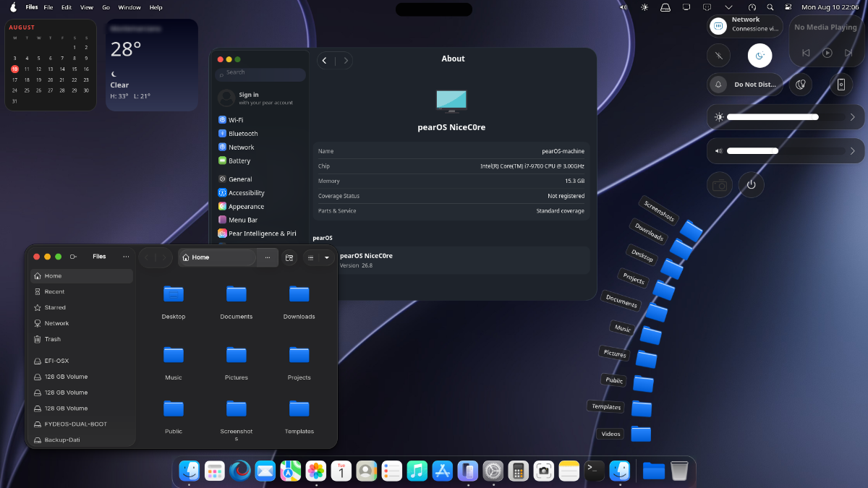Toggle Do Not Disturb tile
Screen dimensions: 868x488
(x=745, y=85)
